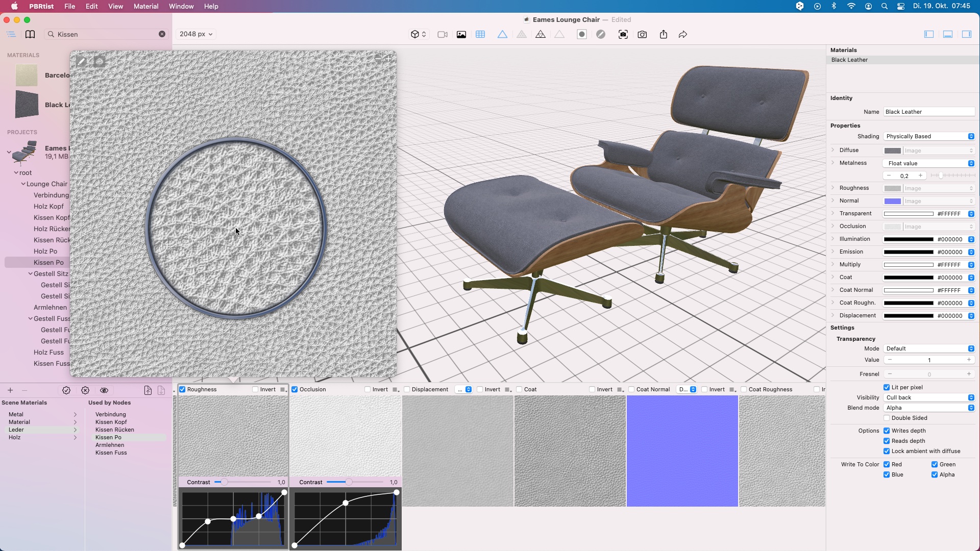Image resolution: width=980 pixels, height=551 pixels.
Task: Open the Material menu
Action: pos(146,6)
